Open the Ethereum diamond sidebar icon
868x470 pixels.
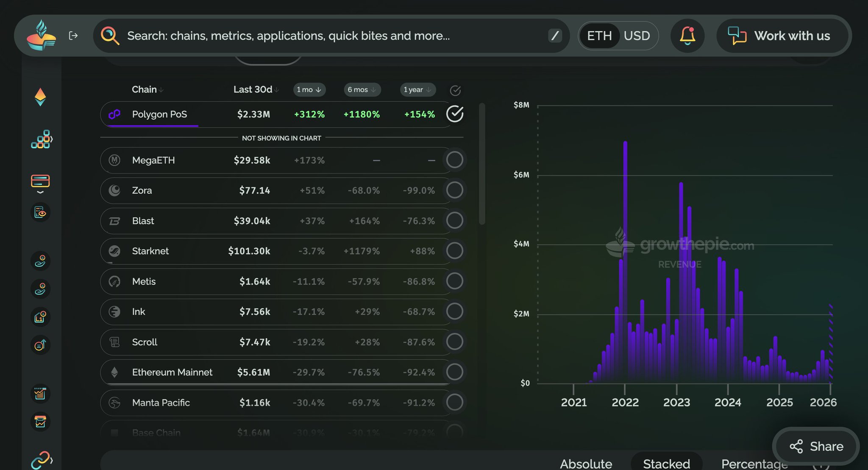click(x=40, y=97)
